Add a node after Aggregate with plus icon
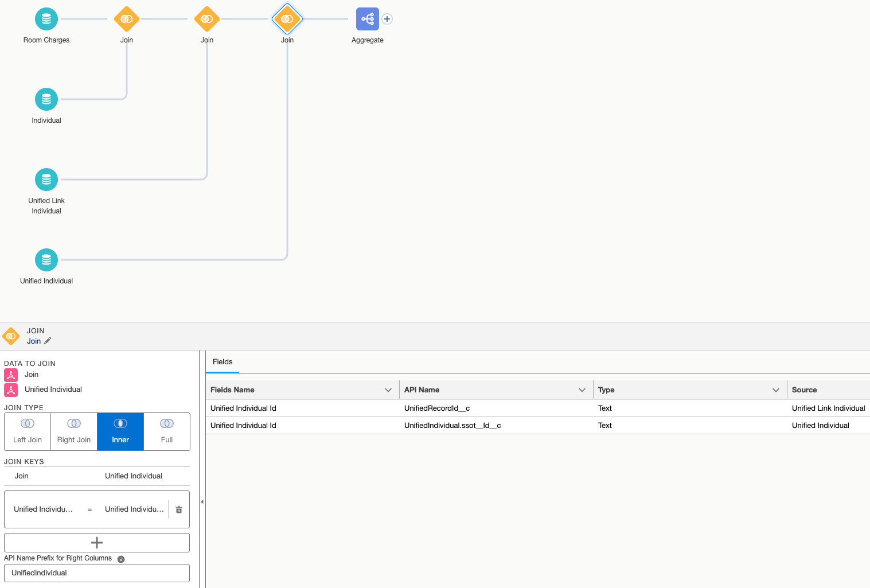 pyautogui.click(x=387, y=19)
